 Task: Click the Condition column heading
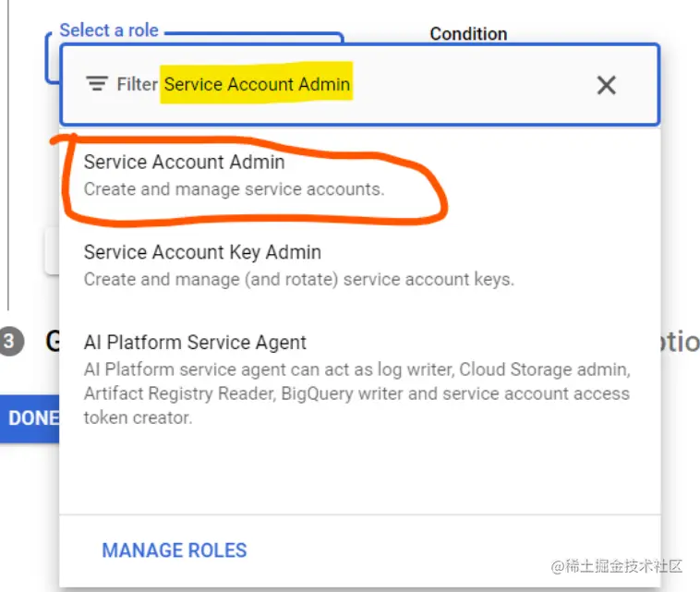coord(468,33)
